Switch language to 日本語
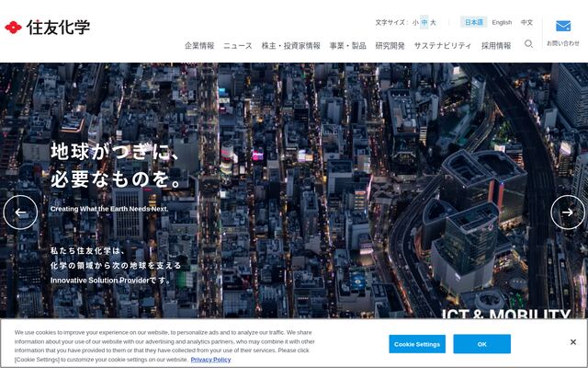This screenshot has height=368, width=588. click(x=474, y=22)
